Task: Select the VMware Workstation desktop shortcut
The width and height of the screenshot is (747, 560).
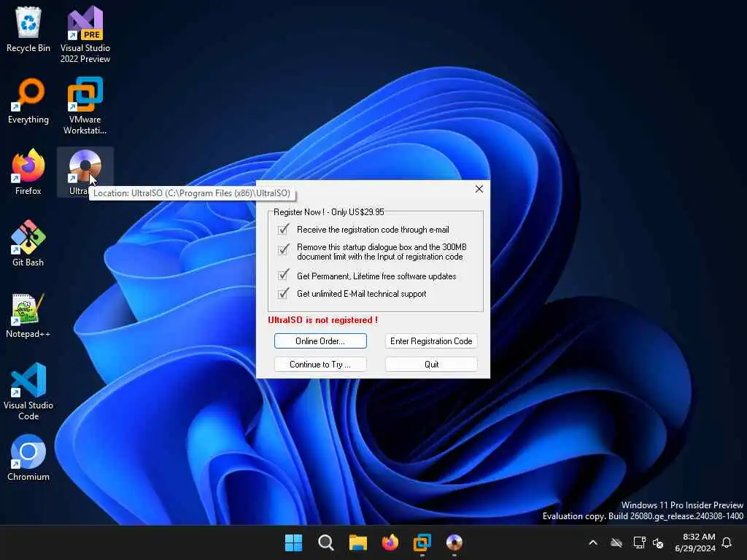Action: coord(85,106)
